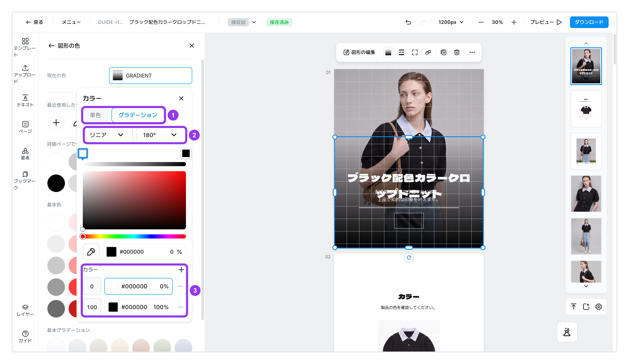629x364 pixels.
Task: Click the 戻る back button
Action: [x=34, y=22]
